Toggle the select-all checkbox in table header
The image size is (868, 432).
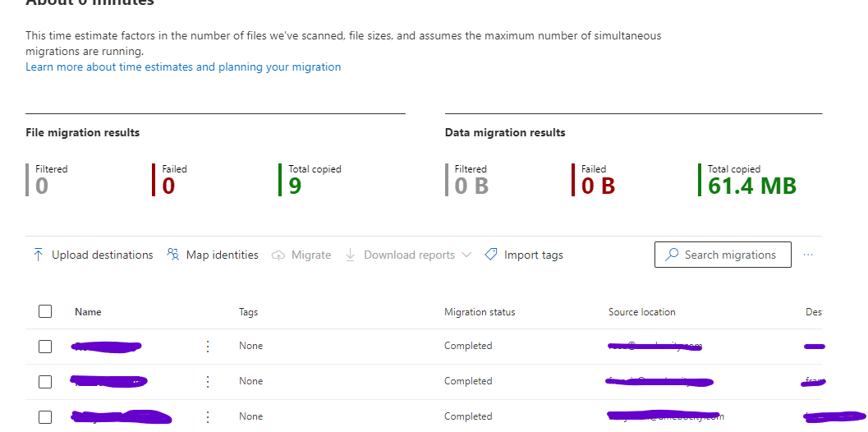pos(45,311)
